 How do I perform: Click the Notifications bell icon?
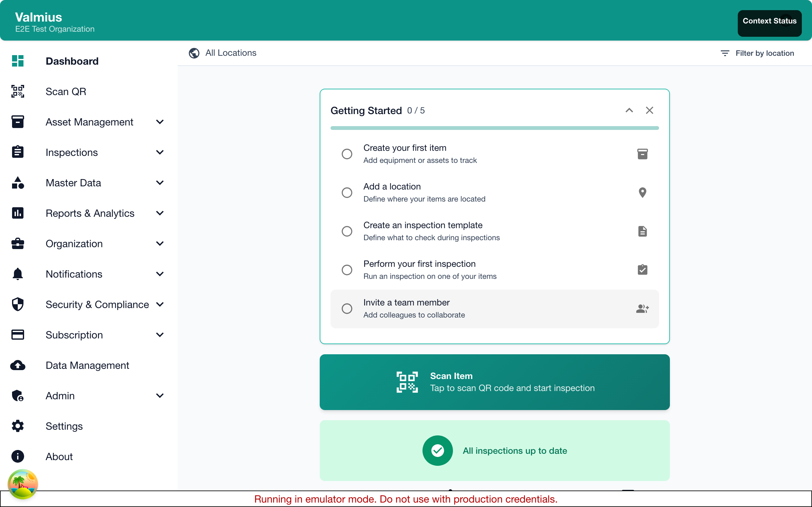click(17, 274)
